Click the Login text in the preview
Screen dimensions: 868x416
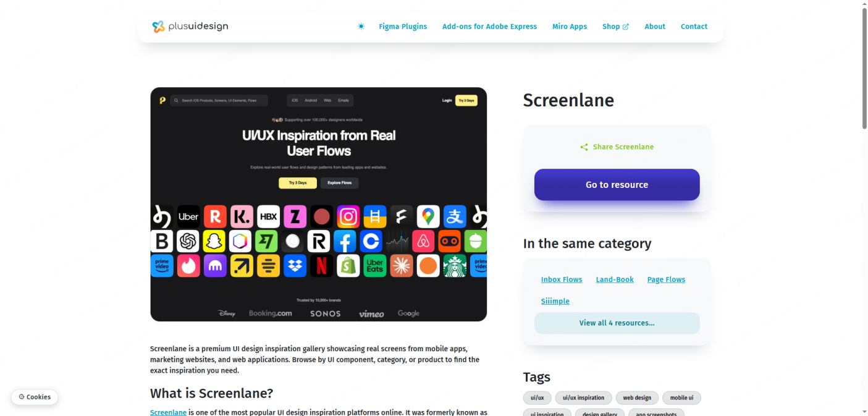[x=447, y=100]
